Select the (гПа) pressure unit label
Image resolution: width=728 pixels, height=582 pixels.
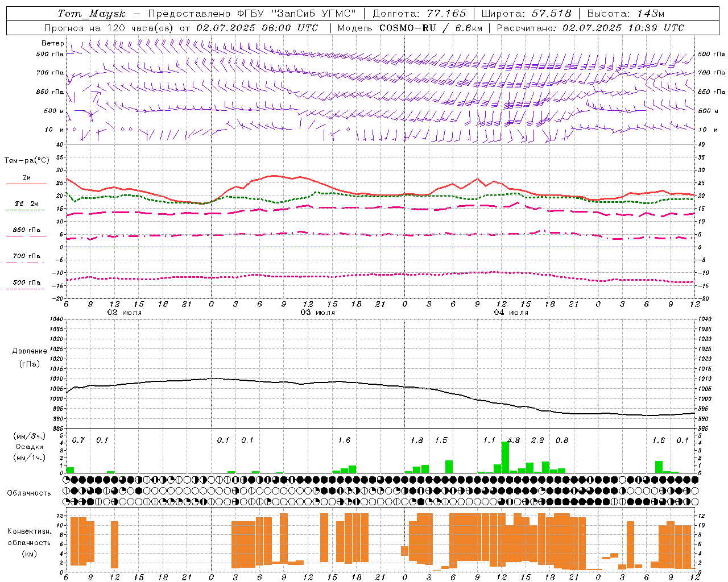pos(30,364)
